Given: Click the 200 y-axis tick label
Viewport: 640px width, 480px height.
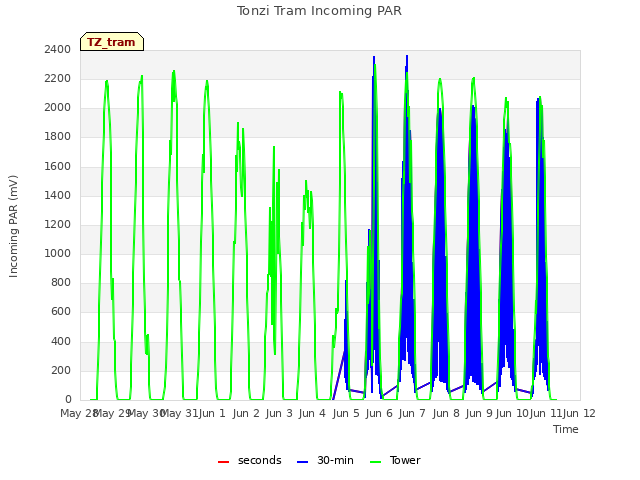Looking at the screenshot, I should pyautogui.click(x=61, y=370).
